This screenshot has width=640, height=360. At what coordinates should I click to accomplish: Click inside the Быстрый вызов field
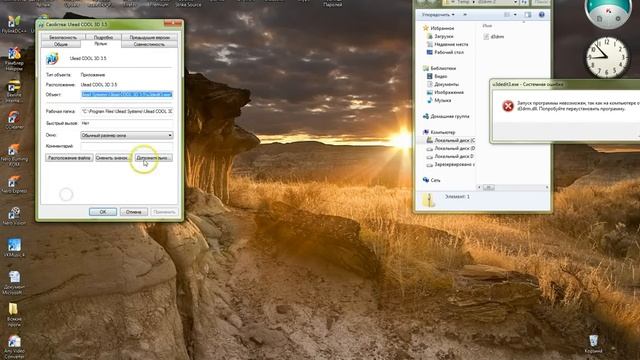point(127,123)
